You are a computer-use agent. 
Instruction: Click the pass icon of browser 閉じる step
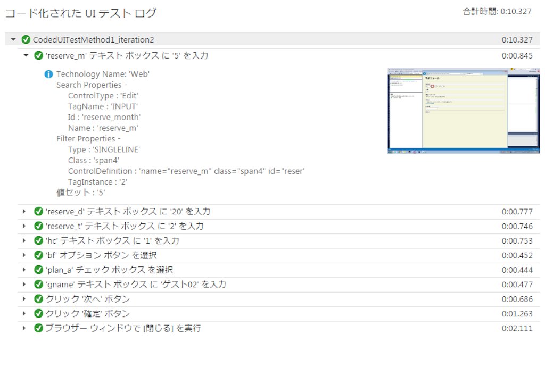(x=38, y=328)
